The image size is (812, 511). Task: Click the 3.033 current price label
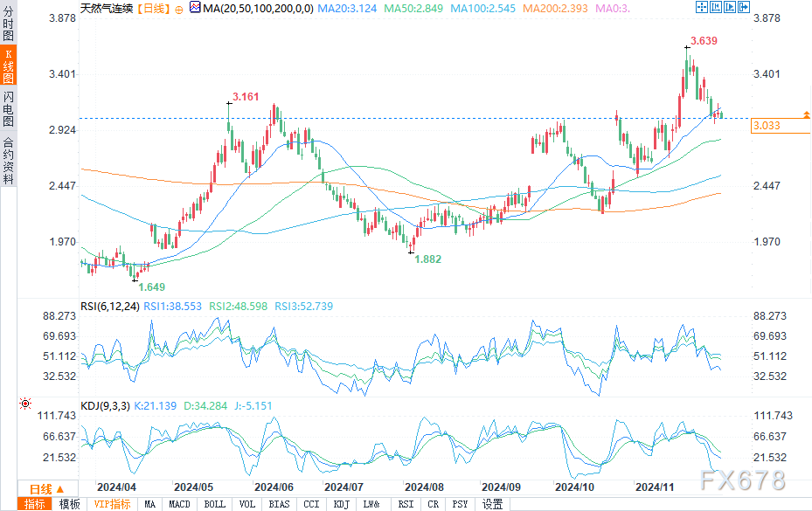tap(766, 126)
